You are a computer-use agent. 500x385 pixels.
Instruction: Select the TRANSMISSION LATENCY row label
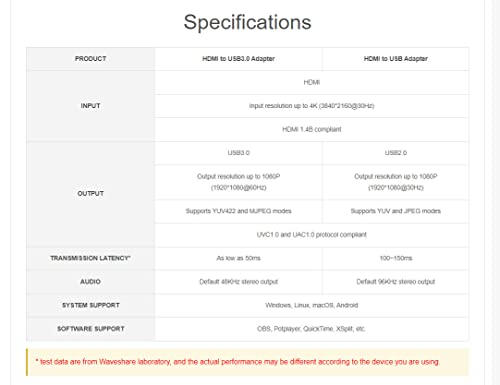click(x=90, y=258)
